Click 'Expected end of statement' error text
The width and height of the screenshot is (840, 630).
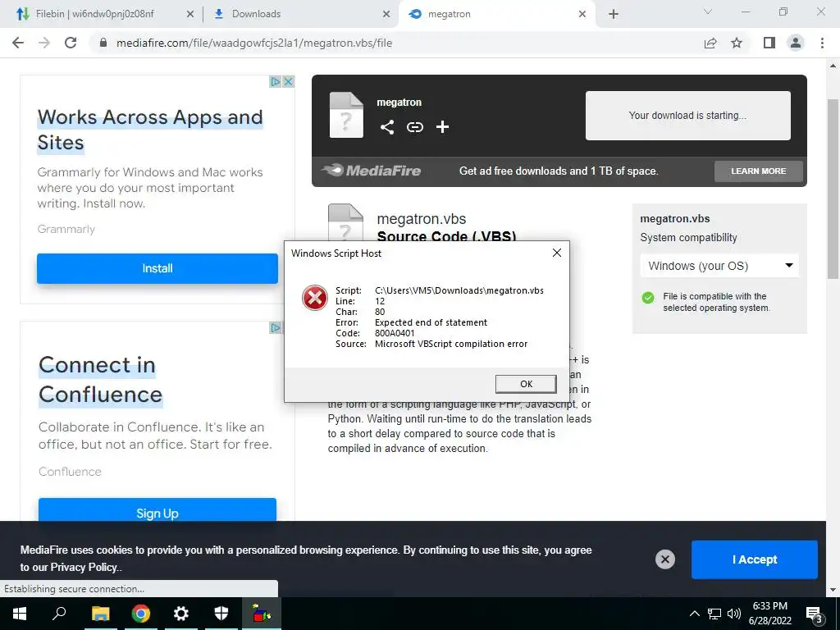pyautogui.click(x=431, y=322)
